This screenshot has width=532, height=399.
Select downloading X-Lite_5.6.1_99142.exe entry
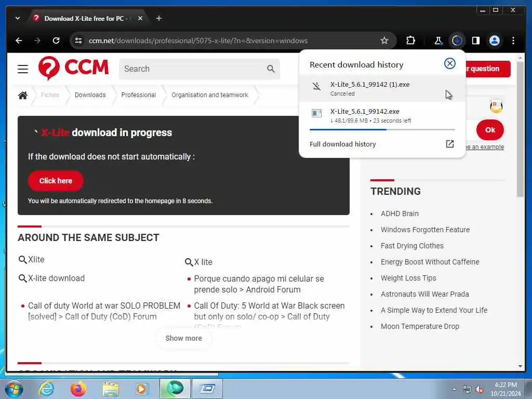point(382,115)
